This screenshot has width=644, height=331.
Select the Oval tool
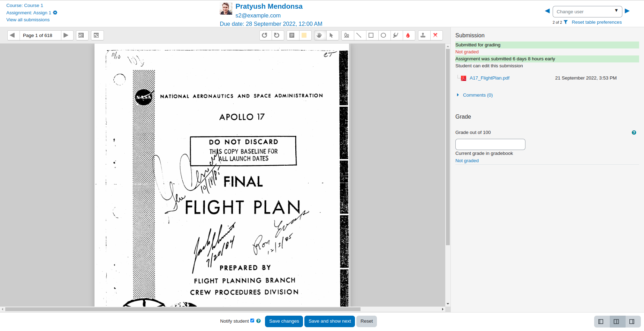pos(384,35)
